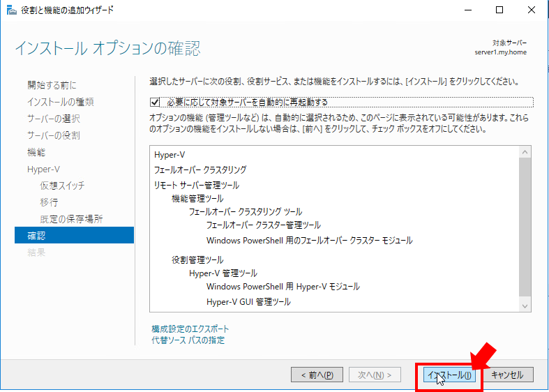Open 構成設定のエクスポート link
This screenshot has width=549, height=392.
tap(190, 329)
